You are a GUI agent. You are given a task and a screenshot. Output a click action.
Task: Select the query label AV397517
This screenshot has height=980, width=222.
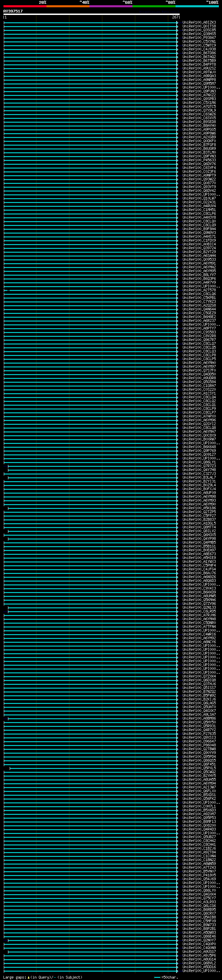pyautogui.click(x=13, y=11)
